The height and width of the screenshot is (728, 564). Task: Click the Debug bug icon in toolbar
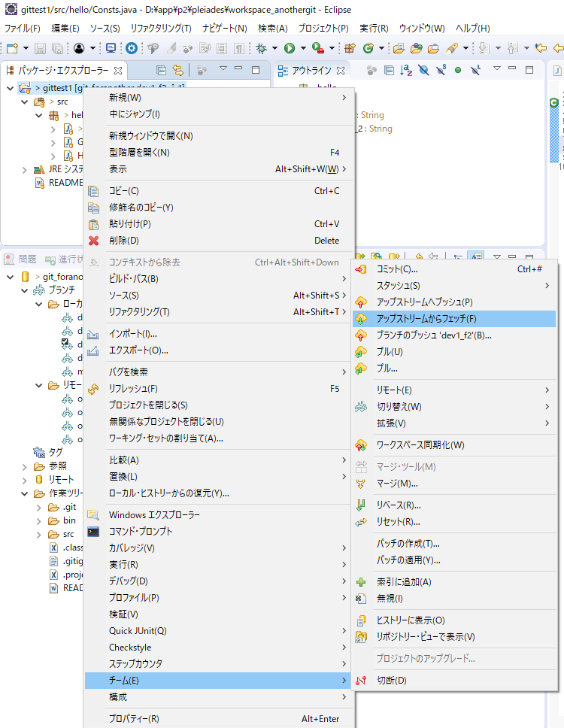tap(262, 48)
